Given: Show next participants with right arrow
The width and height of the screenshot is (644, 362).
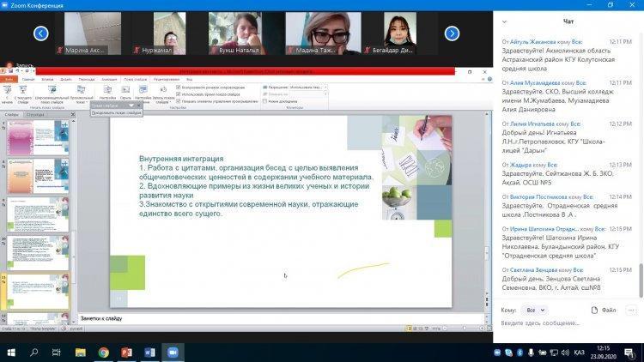Looking at the screenshot, I should [452, 33].
